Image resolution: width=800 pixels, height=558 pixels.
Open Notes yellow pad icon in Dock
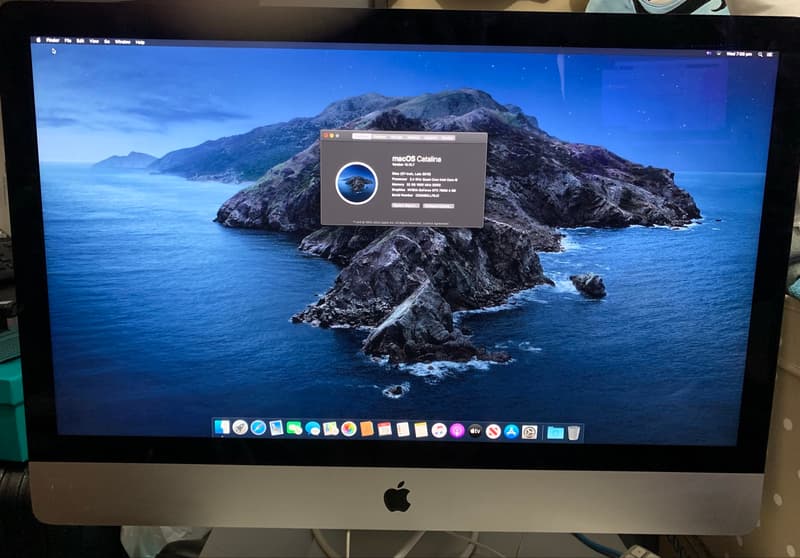point(421,430)
